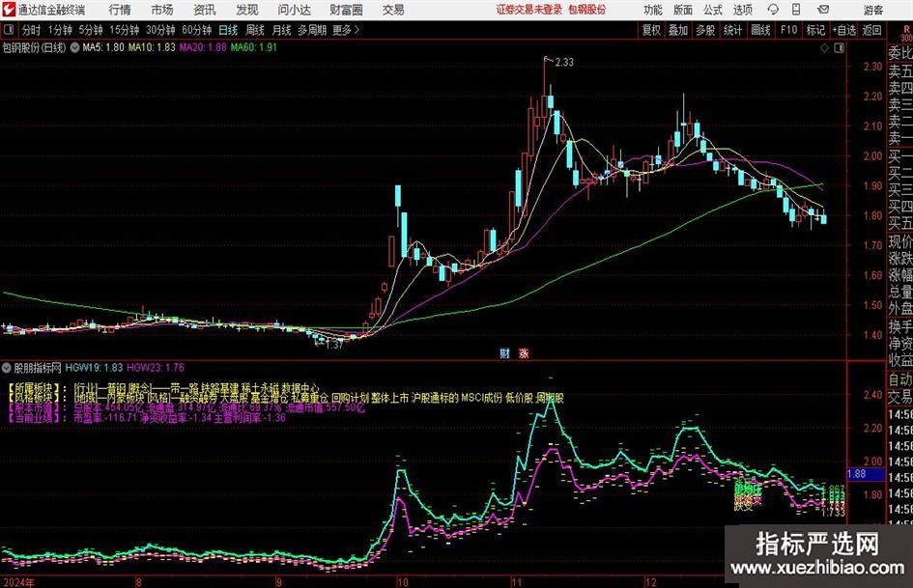Image resolution: width=913 pixels, height=588 pixels.
Task: Click month 11 marker on time axis
Action: 517,581
